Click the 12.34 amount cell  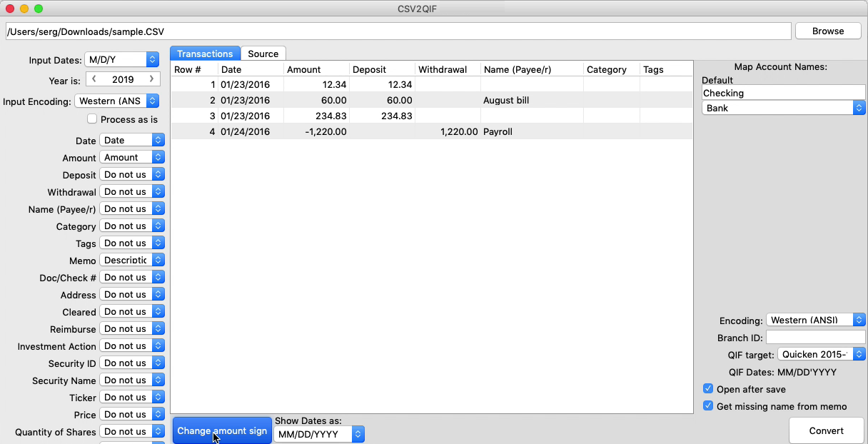point(316,85)
